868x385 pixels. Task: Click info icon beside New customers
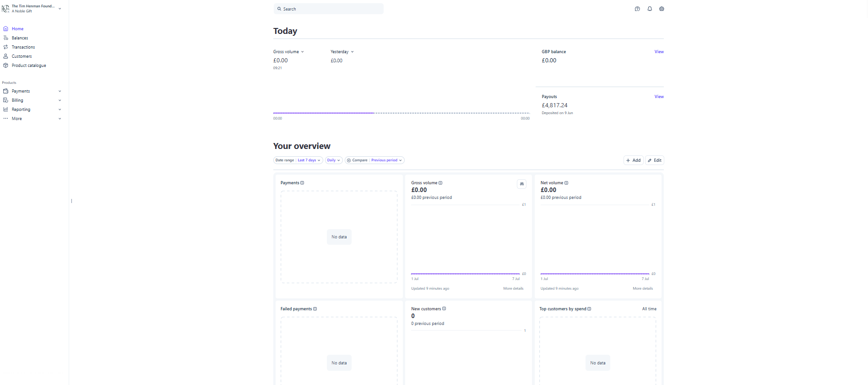(x=444, y=309)
